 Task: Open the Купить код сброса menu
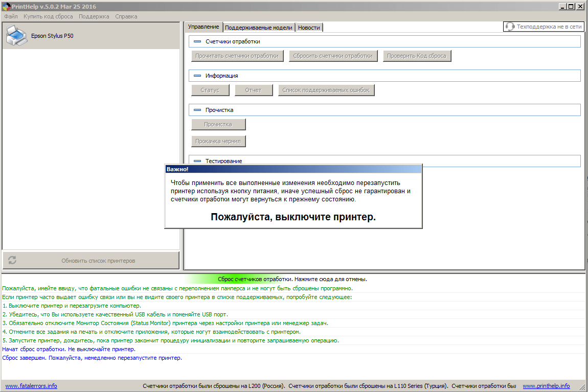click(x=48, y=16)
